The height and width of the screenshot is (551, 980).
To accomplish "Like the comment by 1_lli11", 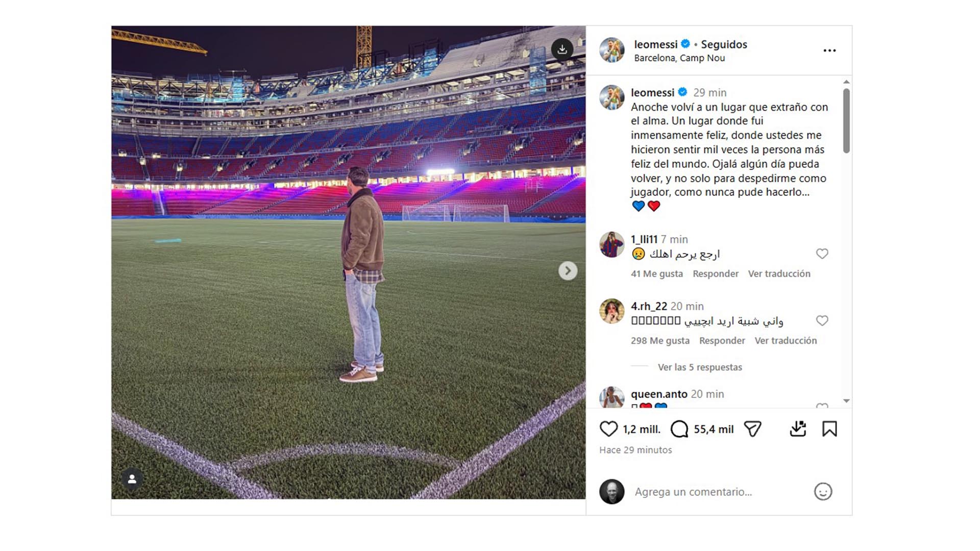I will 822,254.
